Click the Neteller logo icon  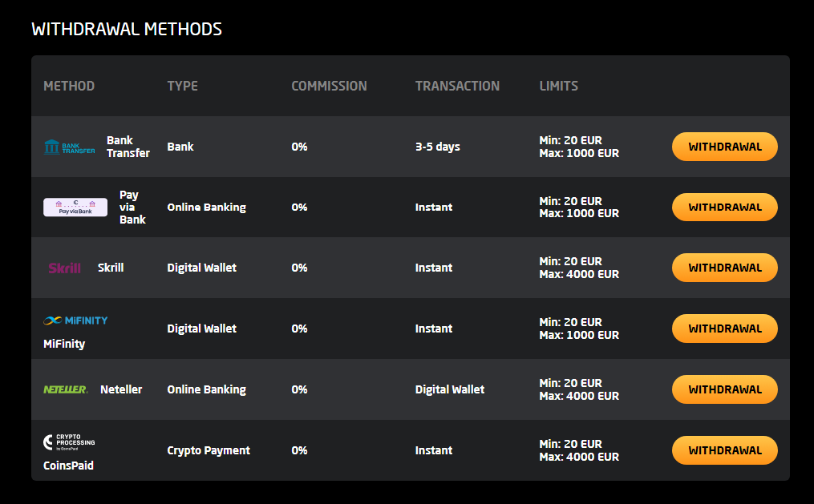point(66,389)
